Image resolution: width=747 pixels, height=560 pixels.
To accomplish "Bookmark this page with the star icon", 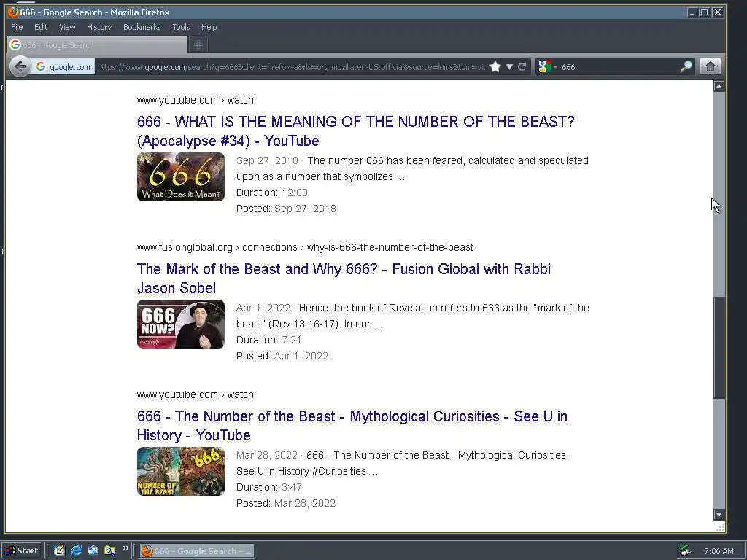I will pyautogui.click(x=495, y=66).
